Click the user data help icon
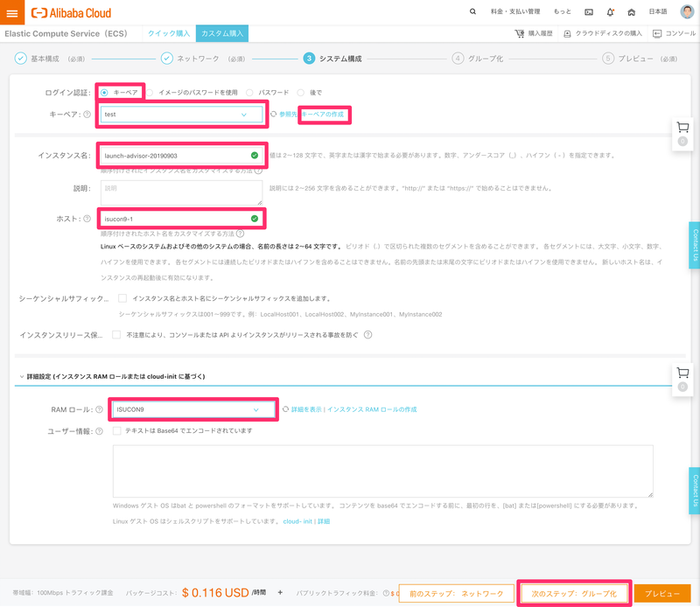This screenshot has width=700, height=607. pyautogui.click(x=99, y=431)
